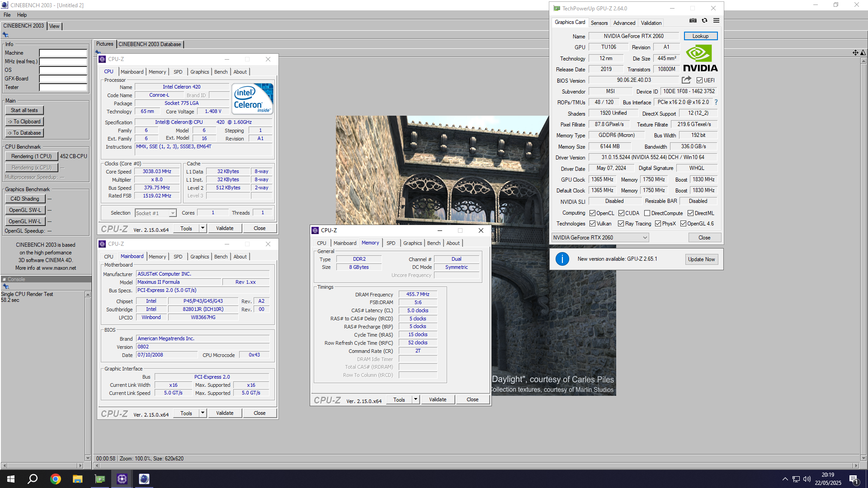
Task: Click the GPU-Z refresh icon
Action: [x=704, y=20]
